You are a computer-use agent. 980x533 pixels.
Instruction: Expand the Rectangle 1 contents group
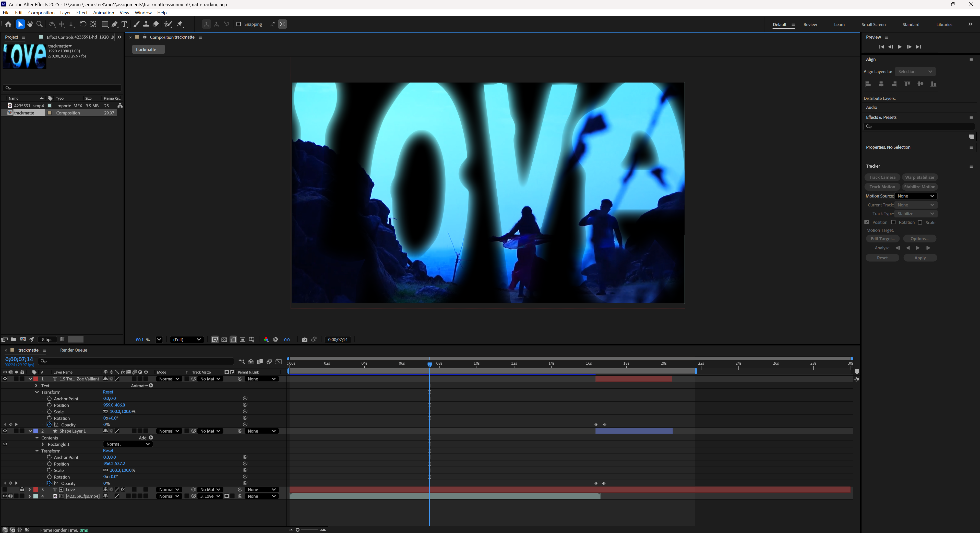click(x=43, y=444)
